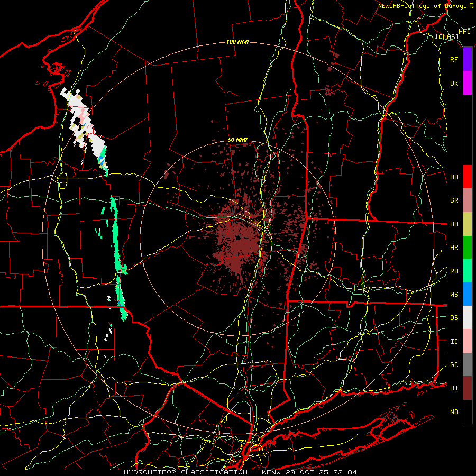
Task: Click the olive-yellow BD legend swatch
Action: pos(467,224)
